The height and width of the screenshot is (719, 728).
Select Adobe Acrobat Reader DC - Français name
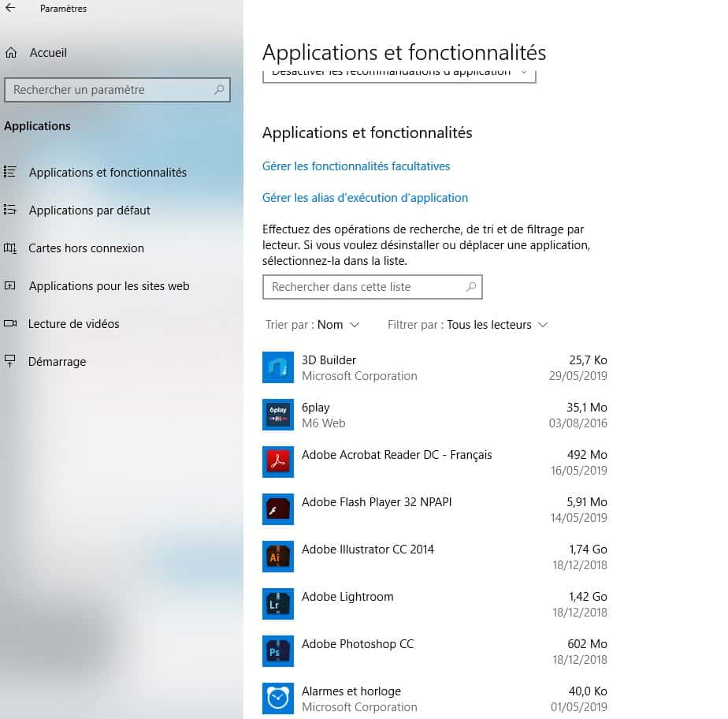tap(397, 455)
